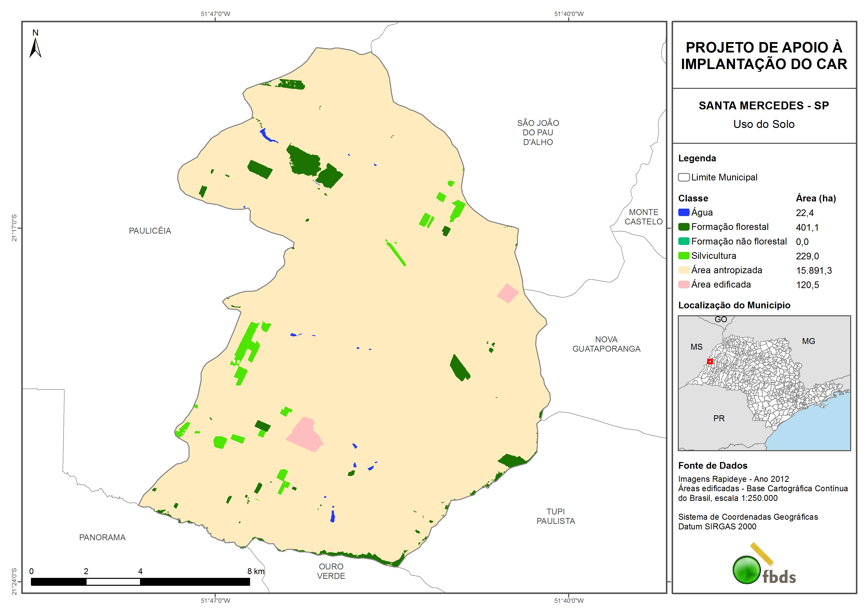The height and width of the screenshot is (614, 868).
Task: Click the São Paulo state locator map thumbnail
Action: tap(764, 383)
